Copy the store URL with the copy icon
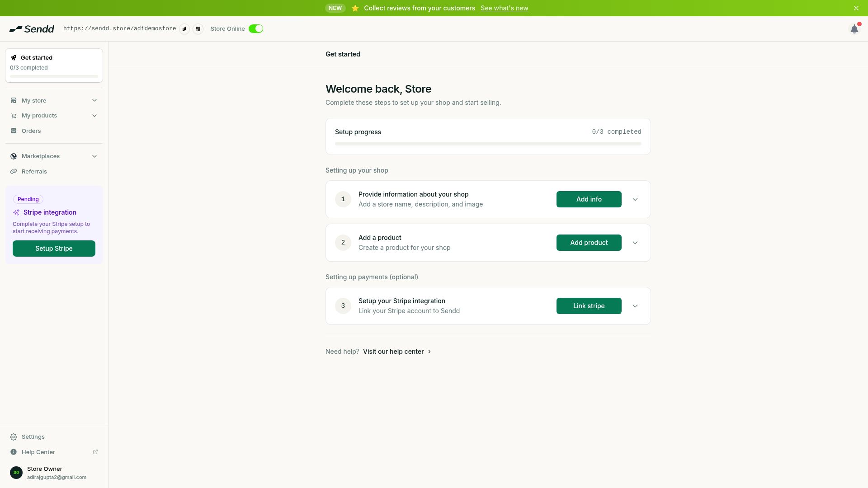 [x=184, y=29]
